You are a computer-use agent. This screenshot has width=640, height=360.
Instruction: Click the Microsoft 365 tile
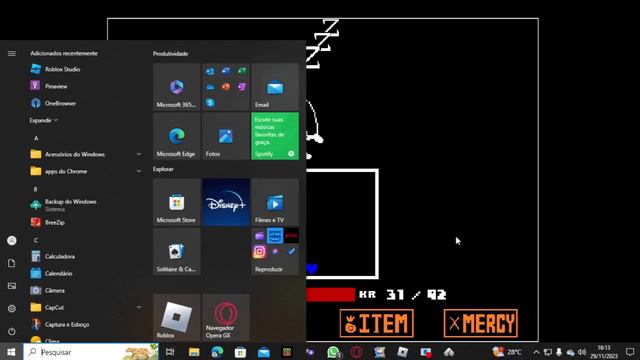177,87
